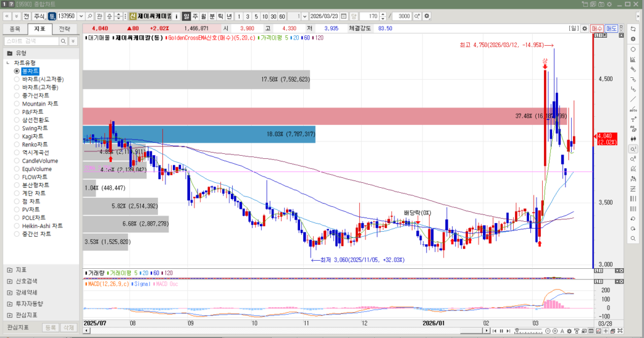This screenshot has height=338, width=644.
Task: Switch to the 종목 tab
Action: (15, 29)
